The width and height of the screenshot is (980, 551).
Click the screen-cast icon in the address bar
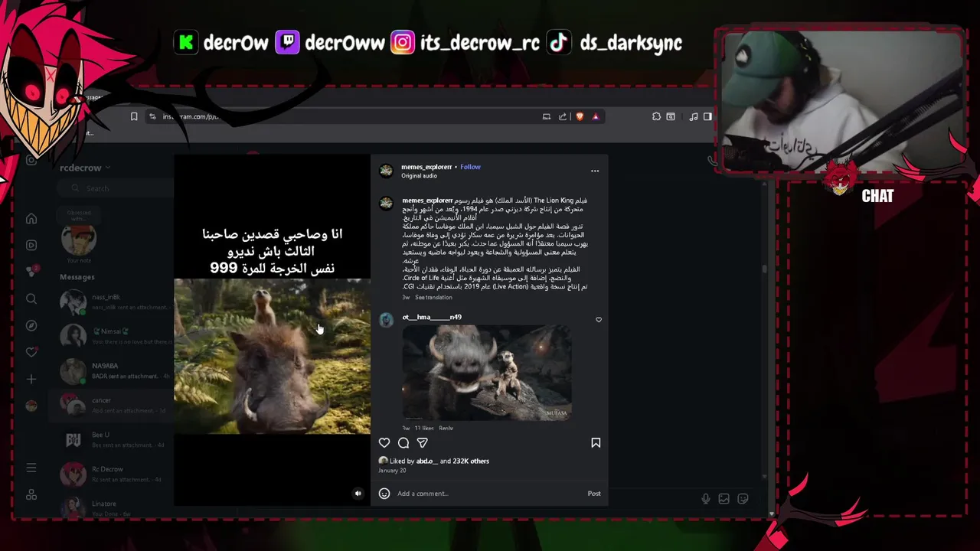tap(547, 116)
